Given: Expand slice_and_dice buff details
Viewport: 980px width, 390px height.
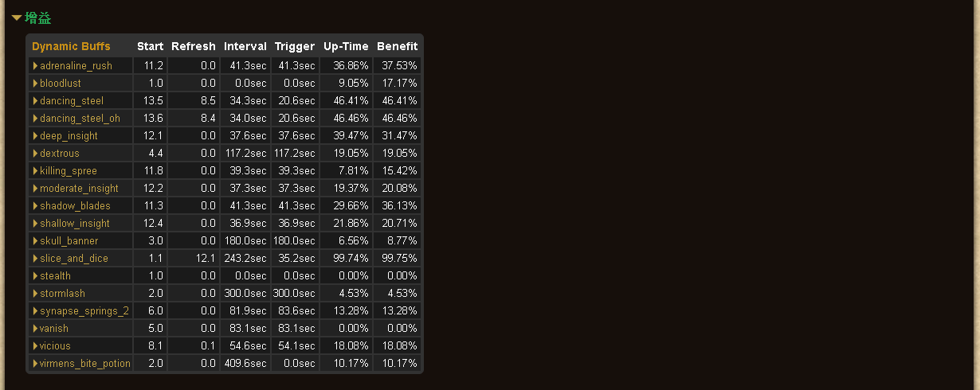Looking at the screenshot, I should pyautogui.click(x=74, y=259).
